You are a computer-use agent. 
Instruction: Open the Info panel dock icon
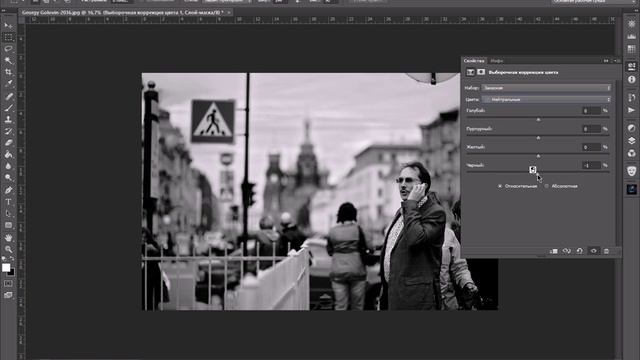point(631,80)
